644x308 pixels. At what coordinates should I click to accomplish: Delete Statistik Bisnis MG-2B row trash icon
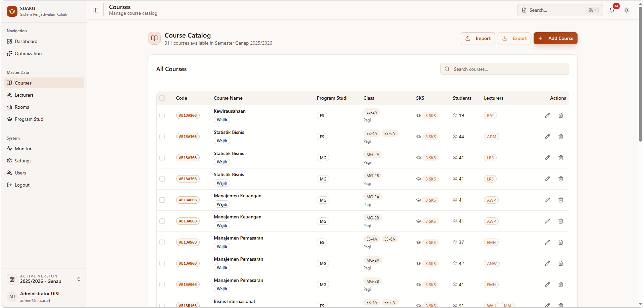click(561, 179)
